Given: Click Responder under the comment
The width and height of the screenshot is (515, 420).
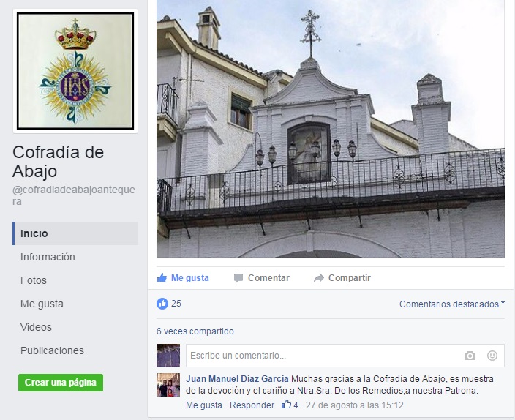Looking at the screenshot, I should (x=252, y=405).
